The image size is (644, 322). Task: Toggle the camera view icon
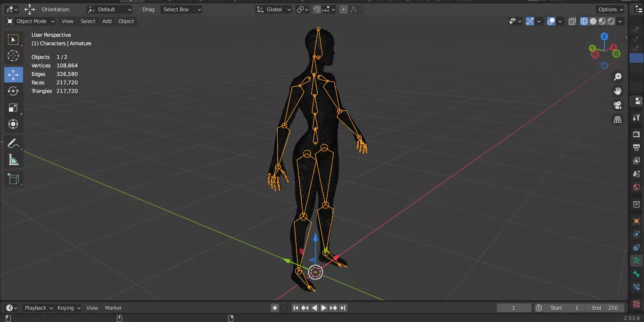[618, 105]
